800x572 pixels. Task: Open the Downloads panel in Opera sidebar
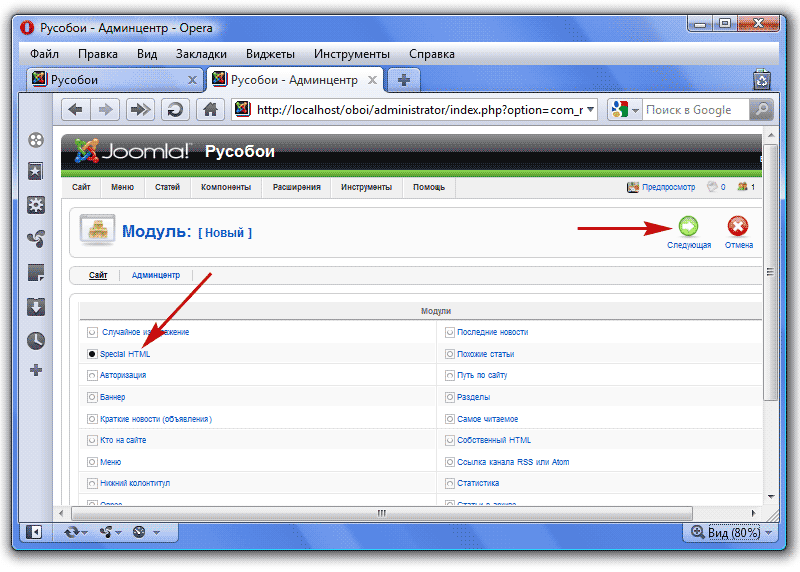tap(36, 306)
